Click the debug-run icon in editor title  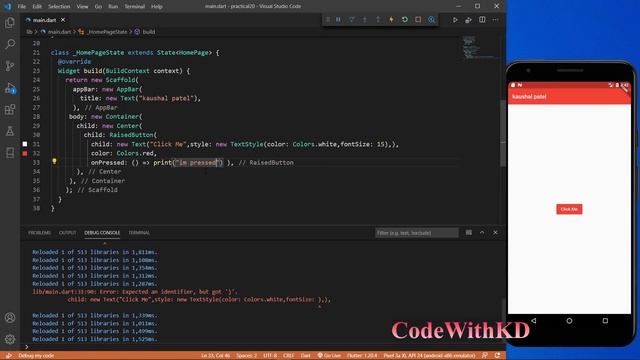[468, 20]
